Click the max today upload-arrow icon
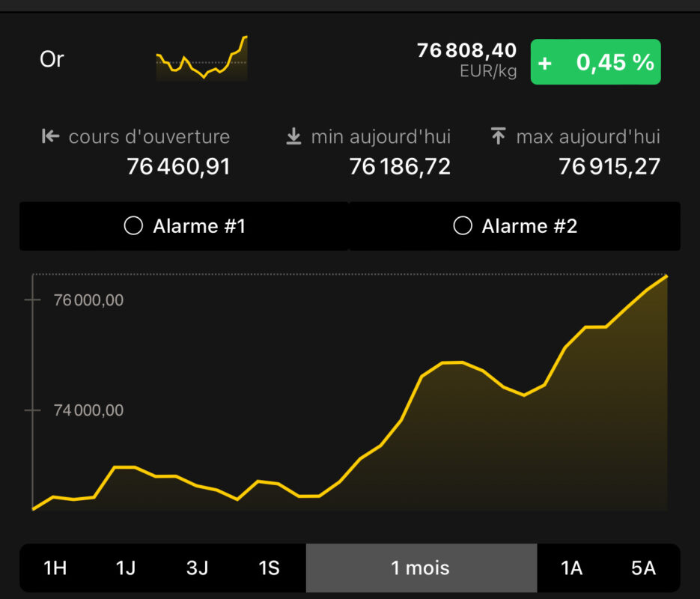This screenshot has width=700, height=599. click(x=498, y=136)
